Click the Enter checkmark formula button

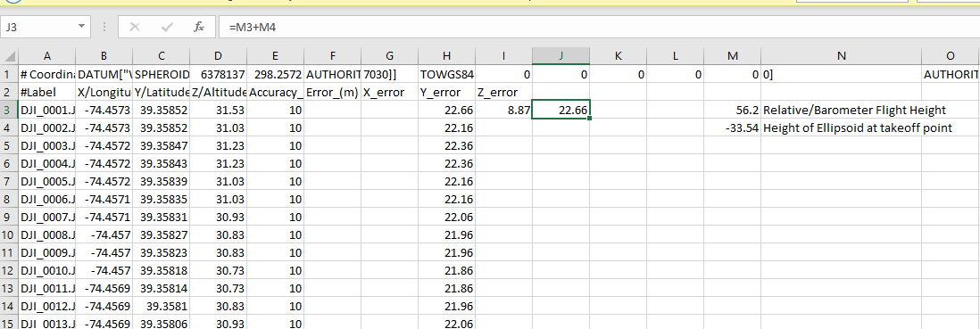[167, 28]
